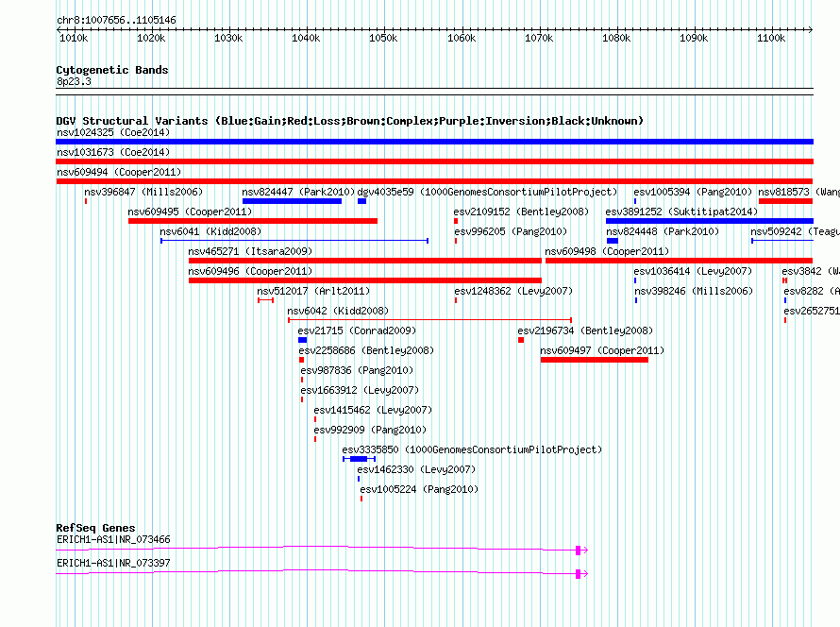Click the esv1462330 (Levy2007) label
The height and width of the screenshot is (627, 840).
[x=416, y=469]
